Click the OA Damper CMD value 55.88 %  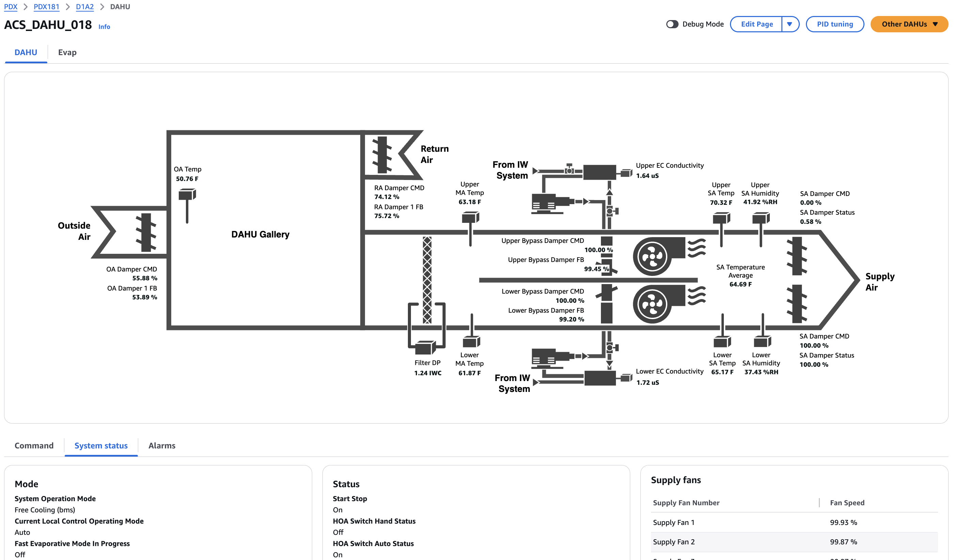tap(145, 278)
